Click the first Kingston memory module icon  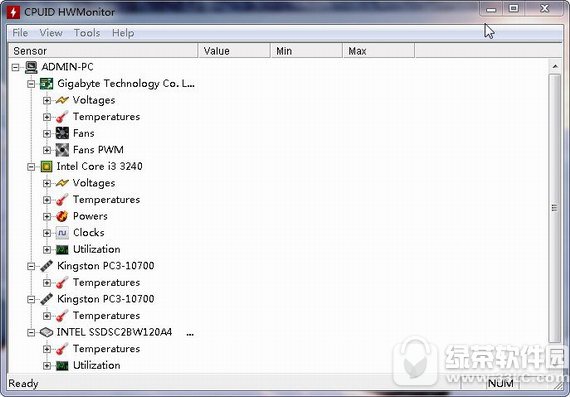[x=47, y=266]
